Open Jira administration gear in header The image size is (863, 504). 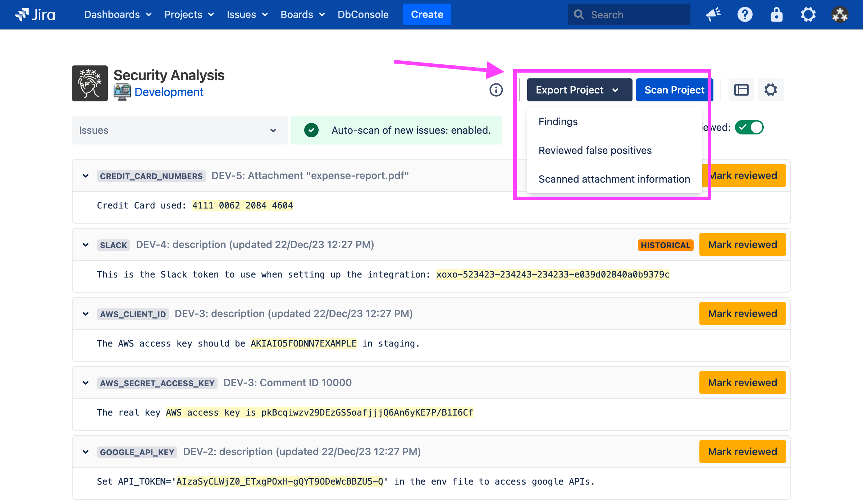(808, 15)
